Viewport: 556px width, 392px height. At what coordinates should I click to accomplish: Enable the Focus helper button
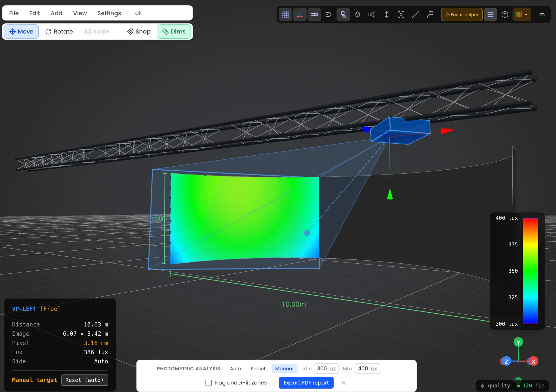pyautogui.click(x=462, y=14)
